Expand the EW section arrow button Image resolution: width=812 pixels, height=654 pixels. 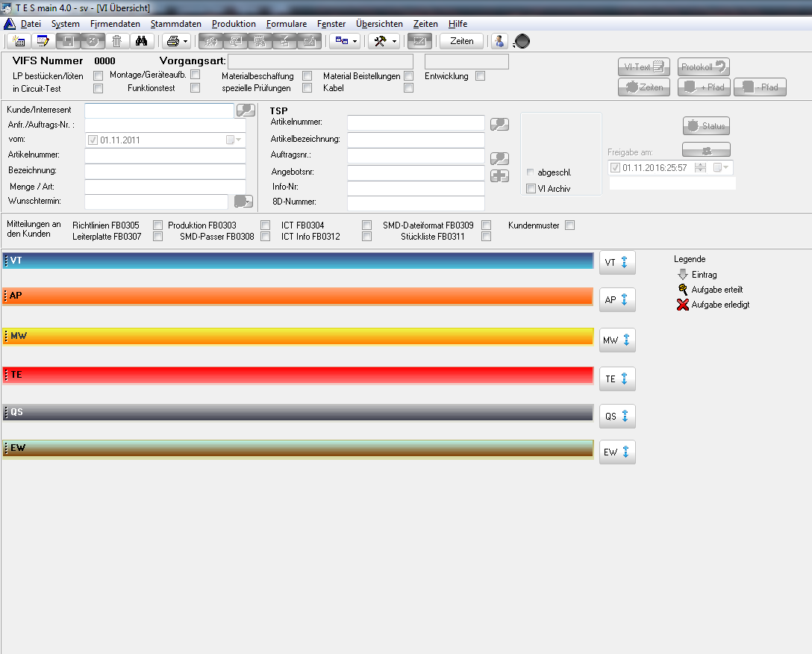[x=617, y=452]
